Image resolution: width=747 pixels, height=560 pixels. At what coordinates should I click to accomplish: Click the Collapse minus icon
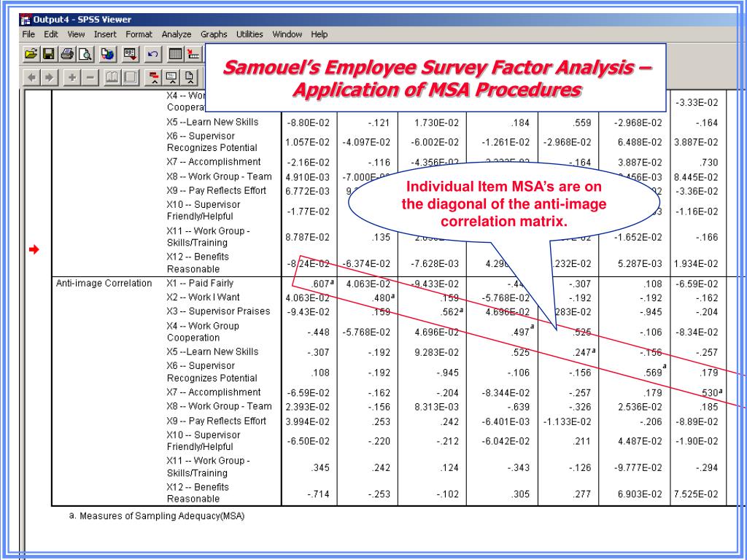click(90, 77)
